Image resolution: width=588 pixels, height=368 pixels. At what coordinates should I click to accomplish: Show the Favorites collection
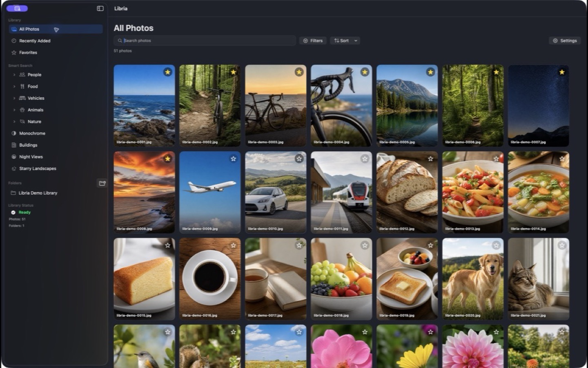56,52
